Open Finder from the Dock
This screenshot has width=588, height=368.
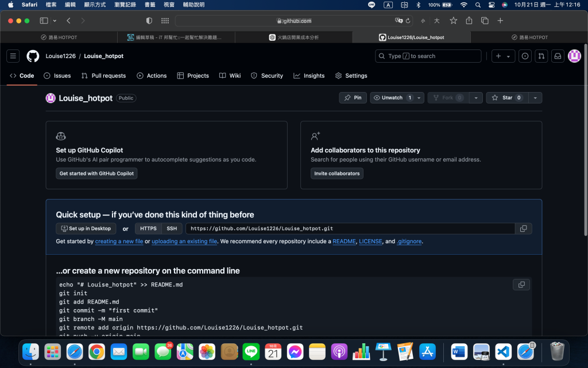click(x=31, y=352)
